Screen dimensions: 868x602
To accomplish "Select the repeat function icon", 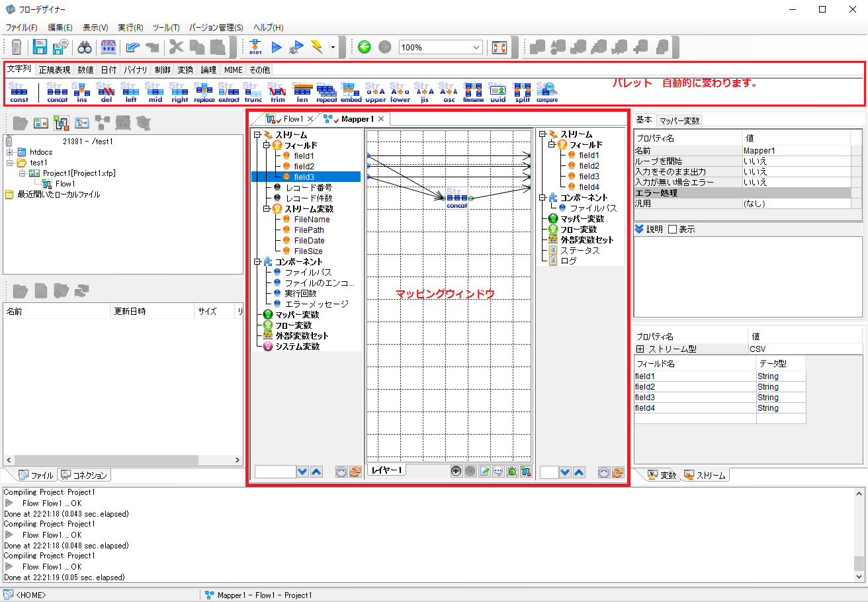I will pyautogui.click(x=327, y=93).
